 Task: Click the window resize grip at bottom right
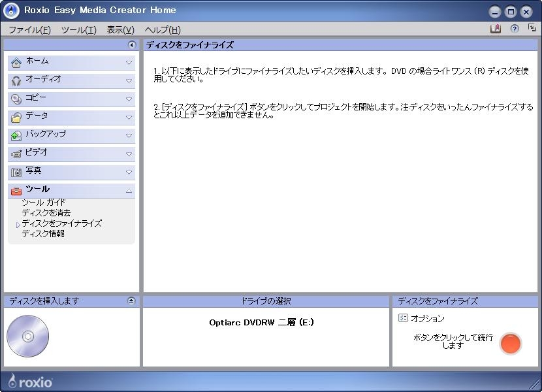[x=535, y=385]
